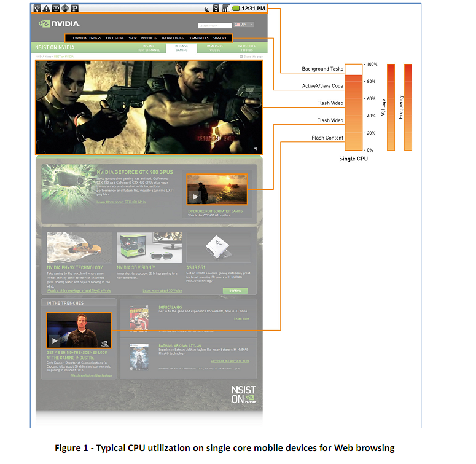The width and height of the screenshot is (476, 464).
Task: Tap the sync sphere notification icon
Action: tap(65, 8)
